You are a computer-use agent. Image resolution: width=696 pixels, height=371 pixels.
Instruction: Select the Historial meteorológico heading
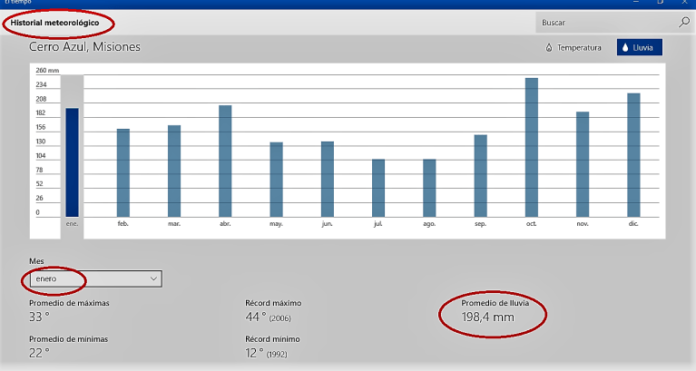click(x=55, y=23)
